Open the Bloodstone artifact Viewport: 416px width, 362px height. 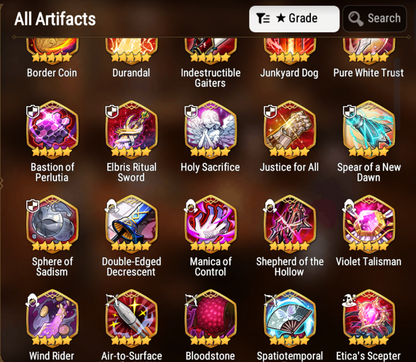210,318
